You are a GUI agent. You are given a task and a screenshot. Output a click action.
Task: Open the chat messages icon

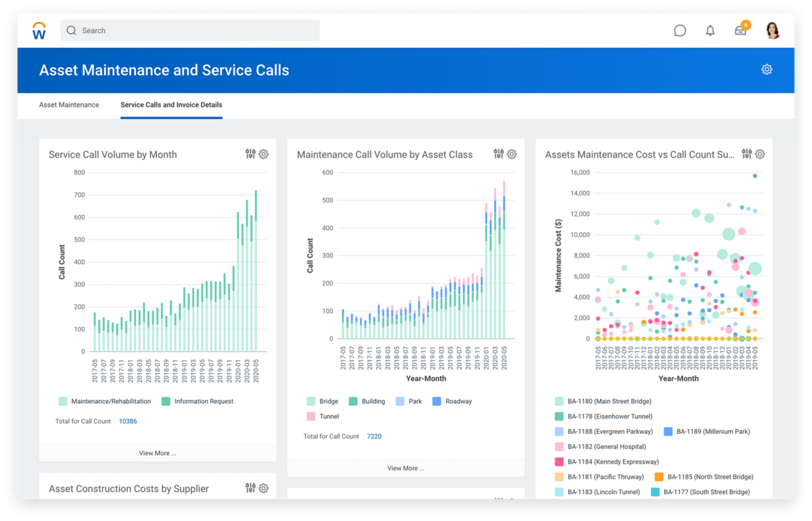680,31
